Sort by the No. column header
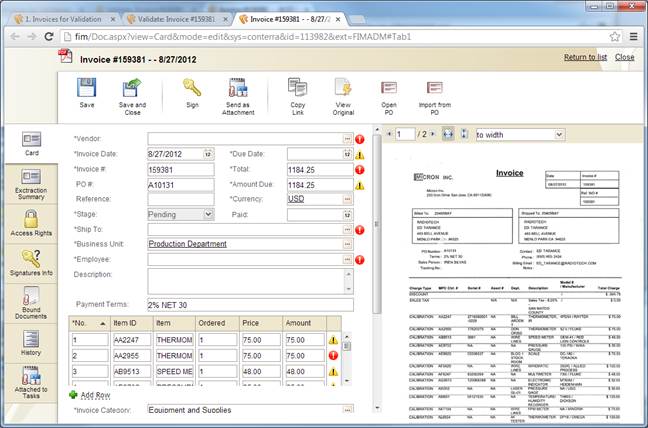The width and height of the screenshot is (648, 428). (90, 323)
